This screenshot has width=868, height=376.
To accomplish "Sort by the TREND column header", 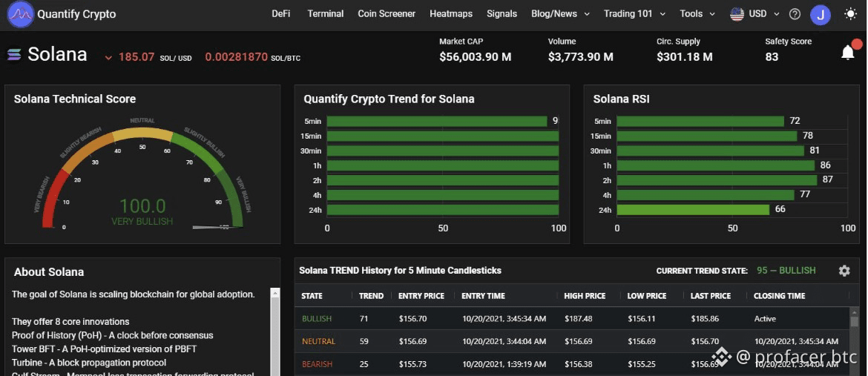I will tap(371, 296).
